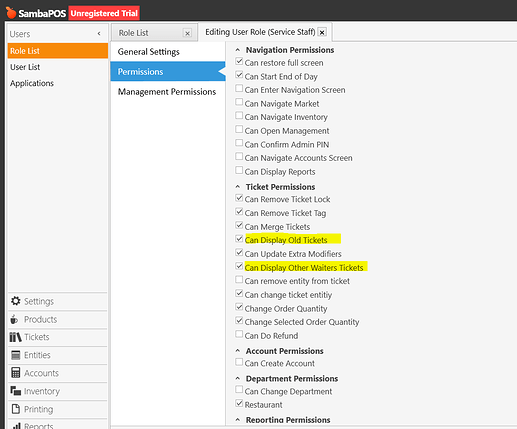Click the SambaPOS orange logo icon
This screenshot has height=429, width=517.
pyautogui.click(x=11, y=13)
